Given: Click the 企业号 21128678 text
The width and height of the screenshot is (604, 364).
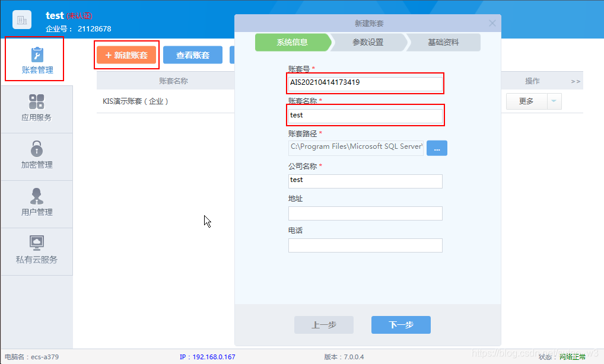Looking at the screenshot, I should [x=78, y=29].
